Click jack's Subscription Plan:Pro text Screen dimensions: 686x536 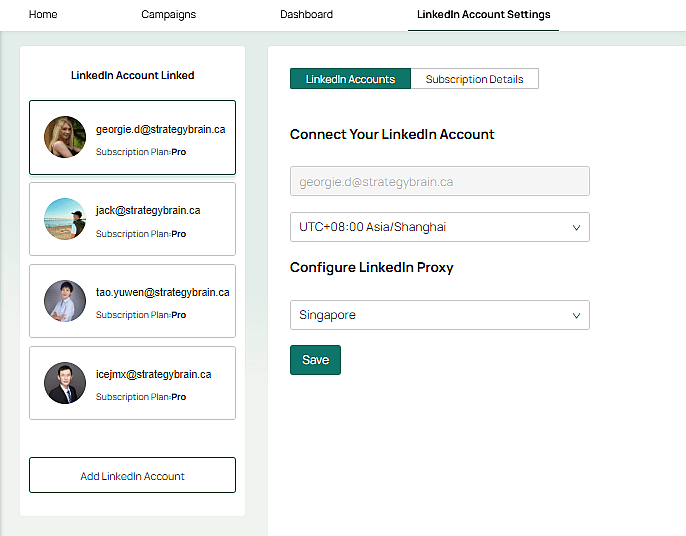pyautogui.click(x=141, y=234)
